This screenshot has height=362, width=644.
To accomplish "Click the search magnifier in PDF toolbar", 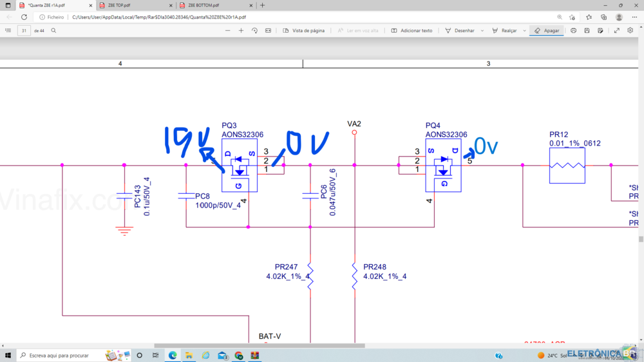I will [x=53, y=30].
